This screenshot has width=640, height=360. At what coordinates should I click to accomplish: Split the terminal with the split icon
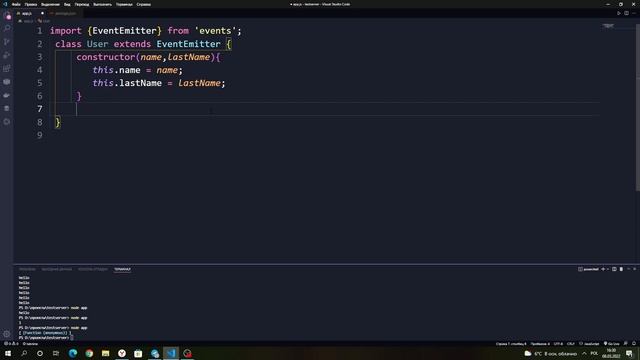tap(614, 269)
